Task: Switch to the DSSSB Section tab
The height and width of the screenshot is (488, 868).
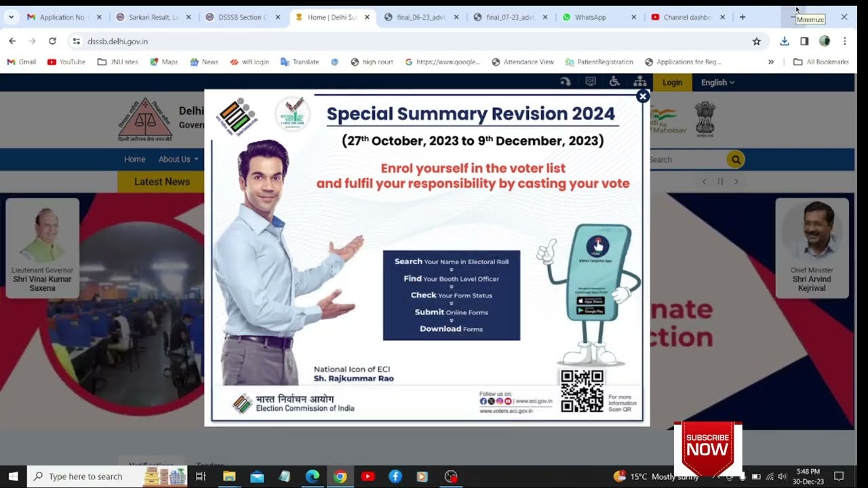Action: click(x=244, y=17)
